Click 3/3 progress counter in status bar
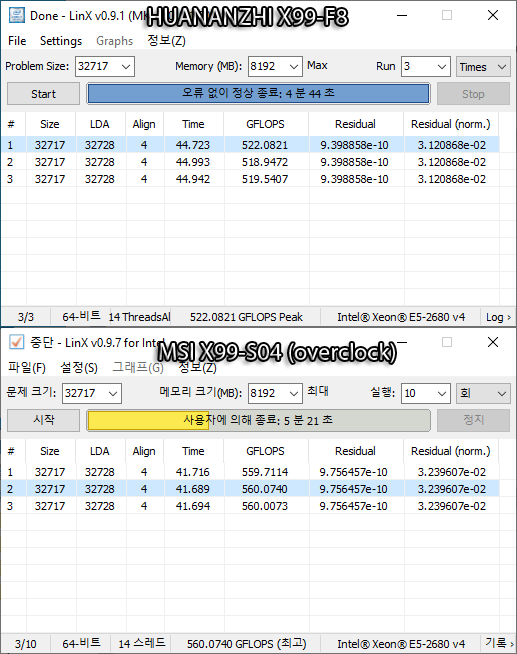The width and height of the screenshot is (517, 654). [25, 317]
